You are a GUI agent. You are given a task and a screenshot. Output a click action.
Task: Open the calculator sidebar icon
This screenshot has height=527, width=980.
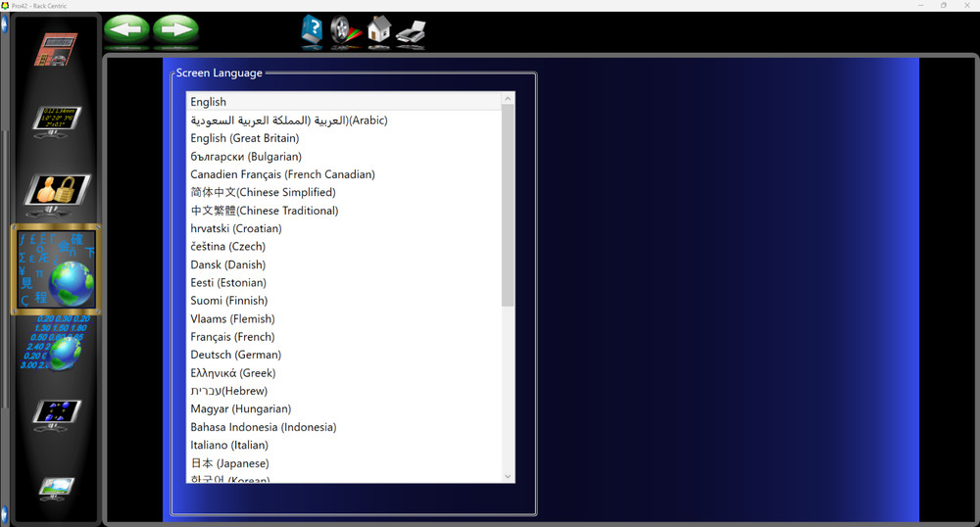click(x=56, y=50)
